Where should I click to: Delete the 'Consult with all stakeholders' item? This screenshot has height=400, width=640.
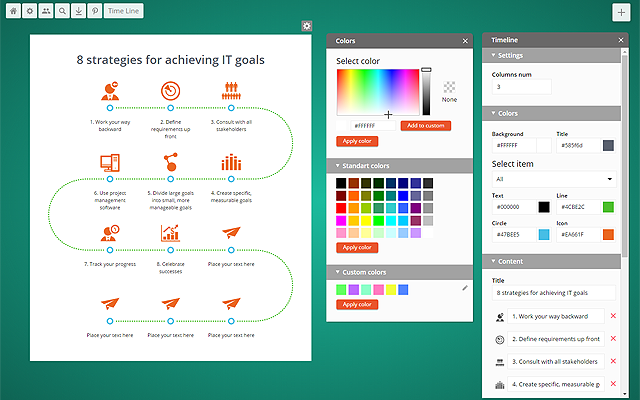coord(613,361)
